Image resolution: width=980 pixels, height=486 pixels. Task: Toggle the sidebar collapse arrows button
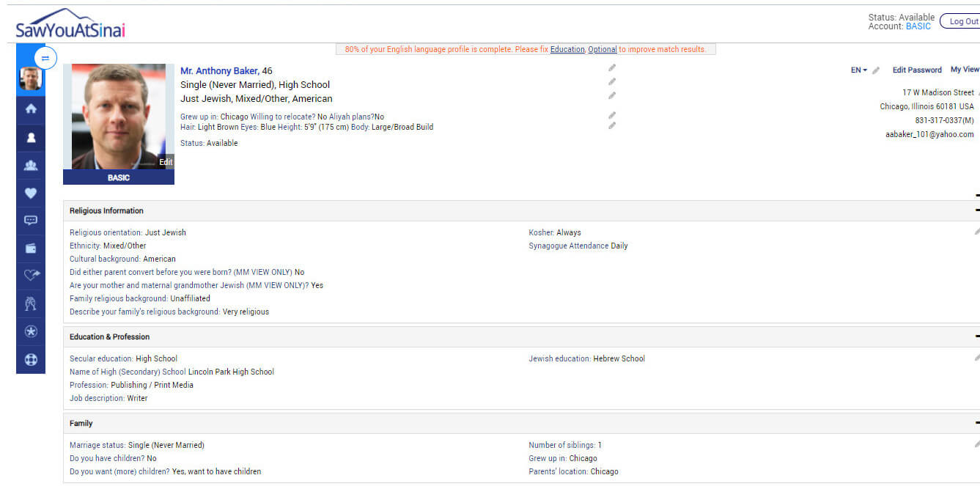[45, 58]
